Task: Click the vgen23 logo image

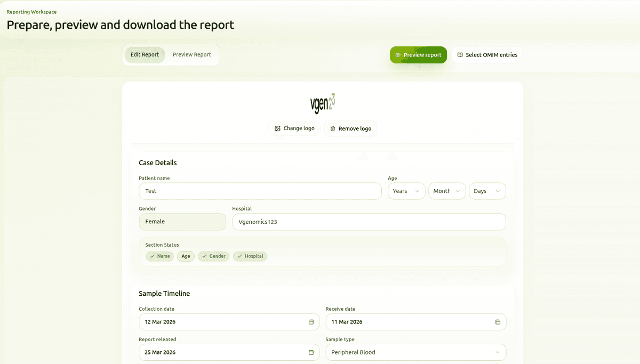Action: click(322, 103)
